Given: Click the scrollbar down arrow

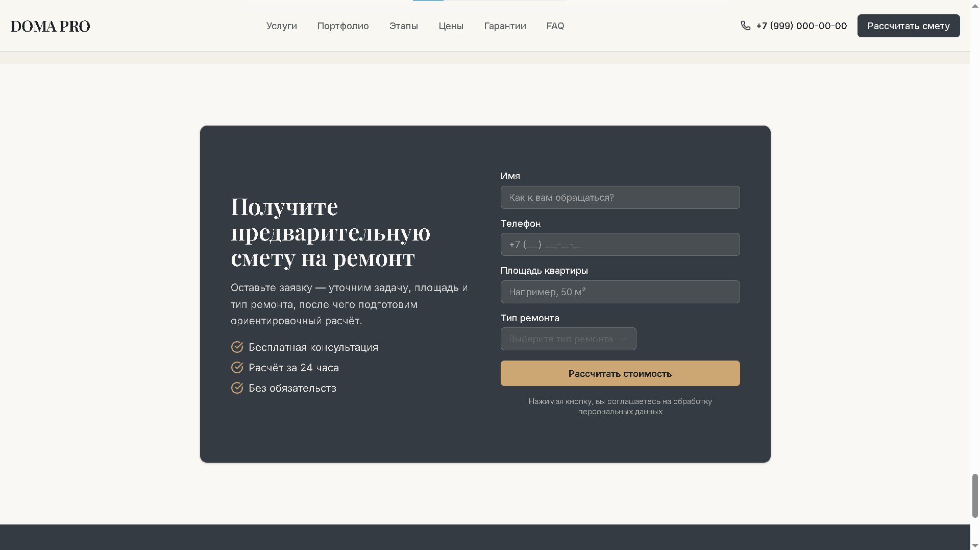Looking at the screenshot, I should pyautogui.click(x=975, y=545).
